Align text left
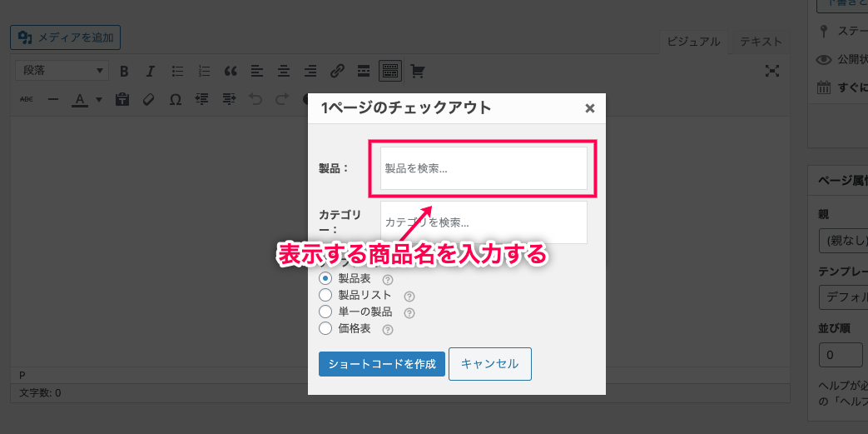The width and height of the screenshot is (868, 434). pyautogui.click(x=257, y=71)
